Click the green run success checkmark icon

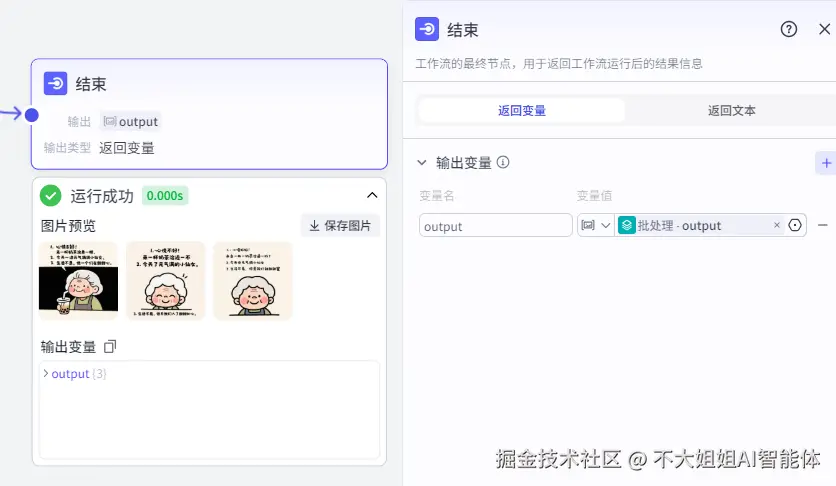click(51, 196)
